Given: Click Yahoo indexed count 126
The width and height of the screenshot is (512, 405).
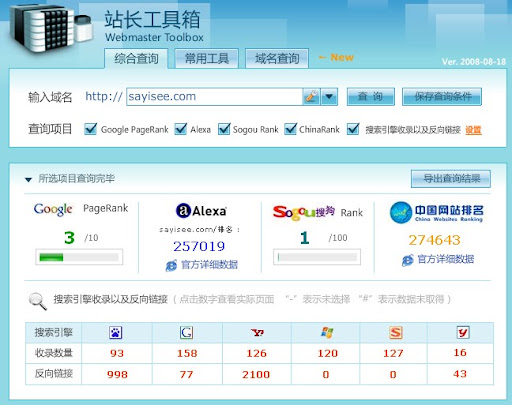Looking at the screenshot, I should [x=256, y=353].
